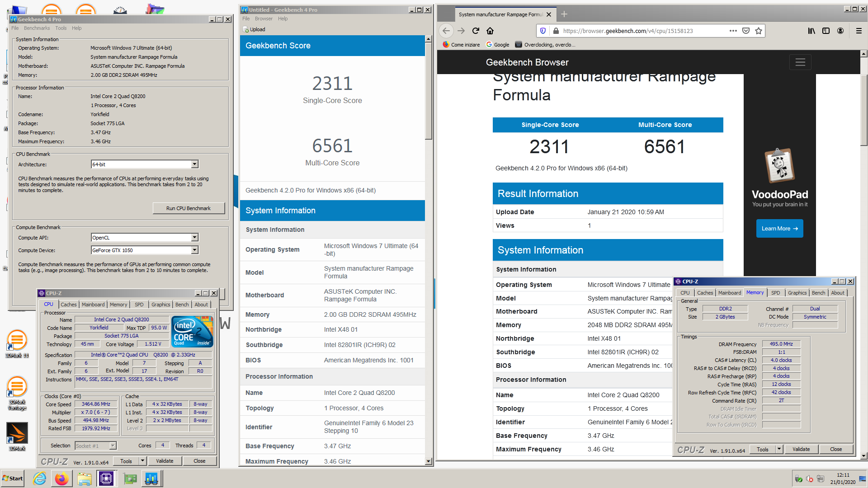Open Browser menu in Untitled Geekbench window
This screenshot has height=488, width=868.
coord(264,19)
